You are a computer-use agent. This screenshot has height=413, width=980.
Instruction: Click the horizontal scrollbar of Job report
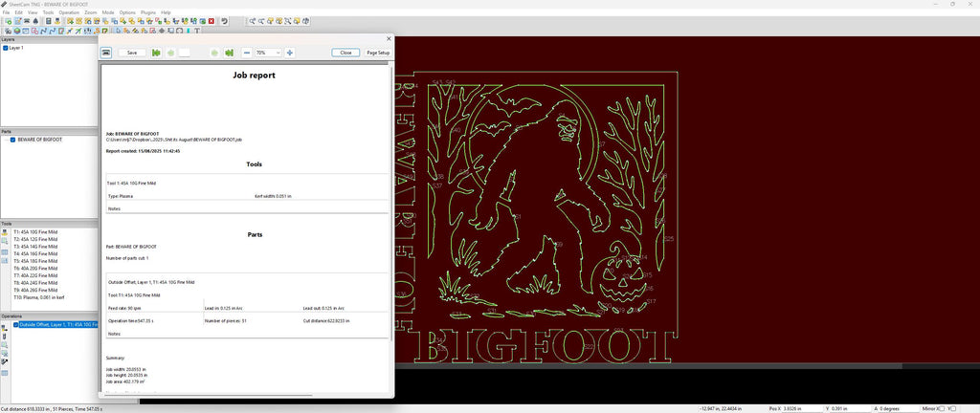207,394
